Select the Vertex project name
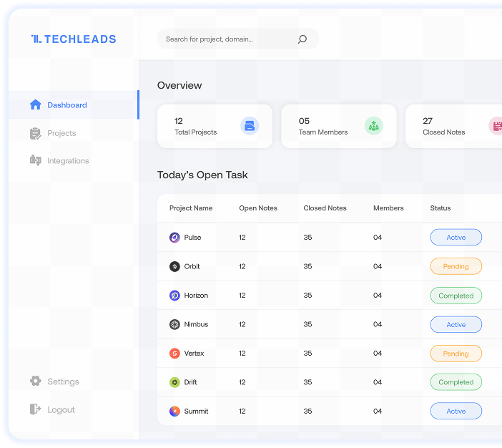Viewport: 502px width, 448px height. pos(194,353)
